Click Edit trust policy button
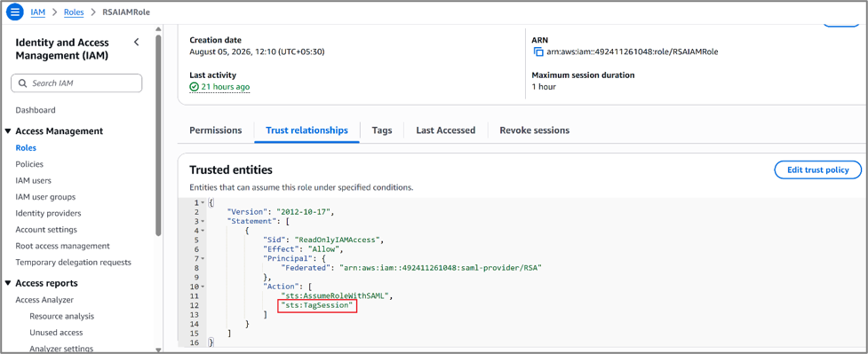 [x=817, y=169]
